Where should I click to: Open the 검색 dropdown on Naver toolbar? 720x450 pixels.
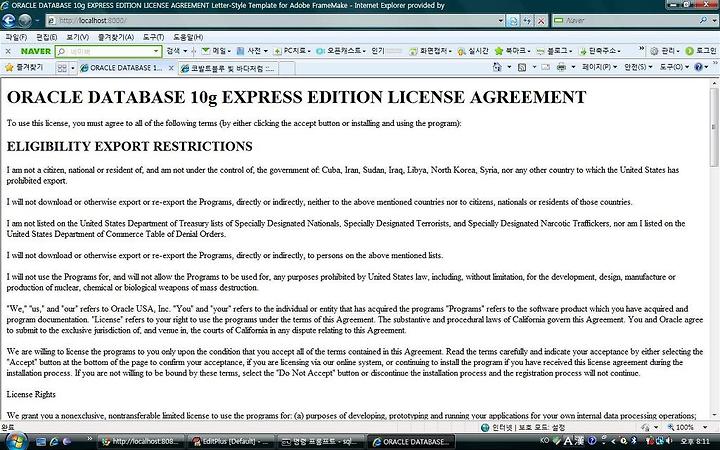pos(177,51)
